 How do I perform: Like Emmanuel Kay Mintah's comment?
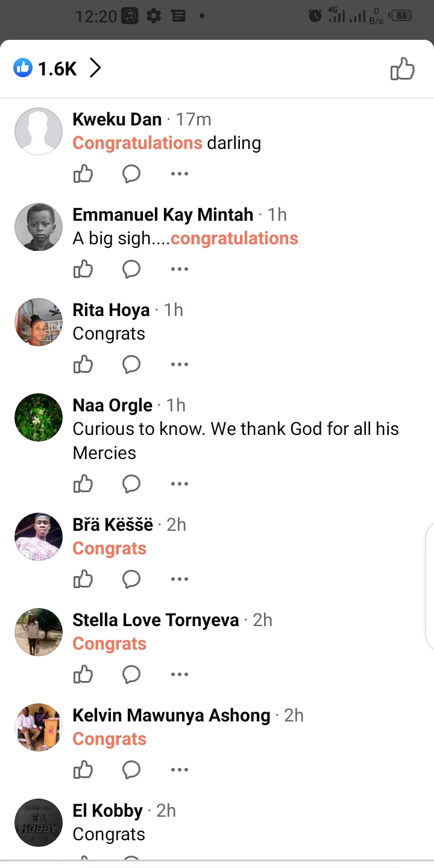click(x=83, y=270)
